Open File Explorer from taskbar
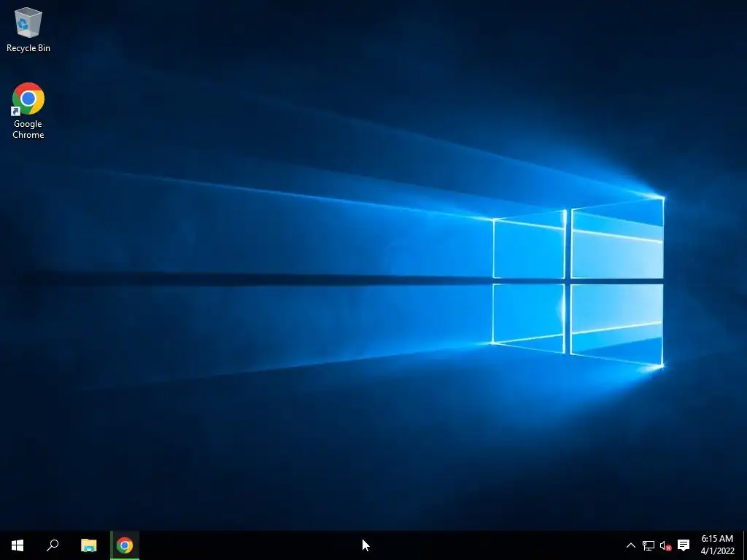The height and width of the screenshot is (560, 747). (88, 545)
